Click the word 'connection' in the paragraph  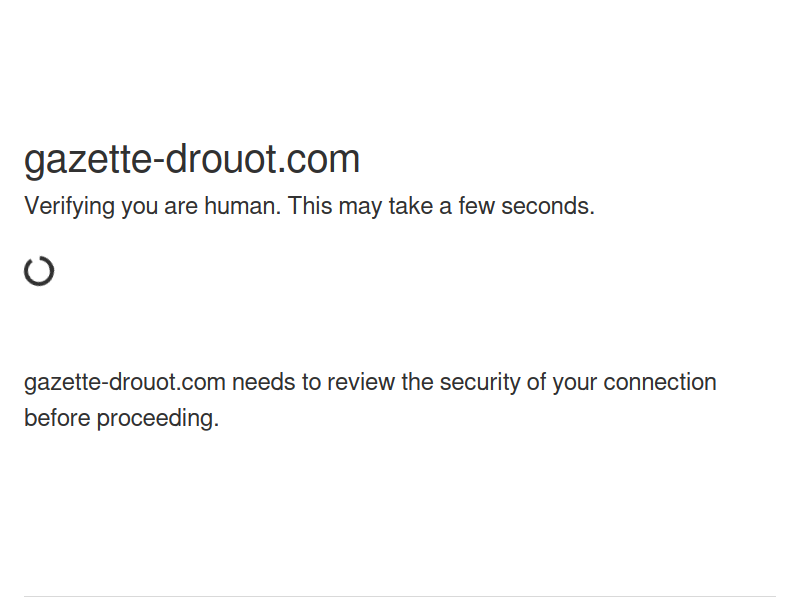[x=660, y=382]
